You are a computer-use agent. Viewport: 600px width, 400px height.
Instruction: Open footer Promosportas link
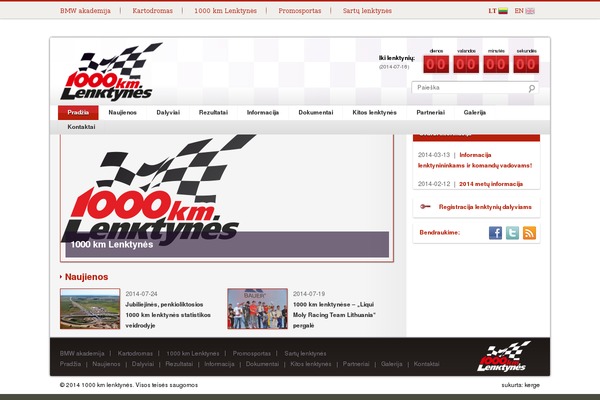pos(252,354)
